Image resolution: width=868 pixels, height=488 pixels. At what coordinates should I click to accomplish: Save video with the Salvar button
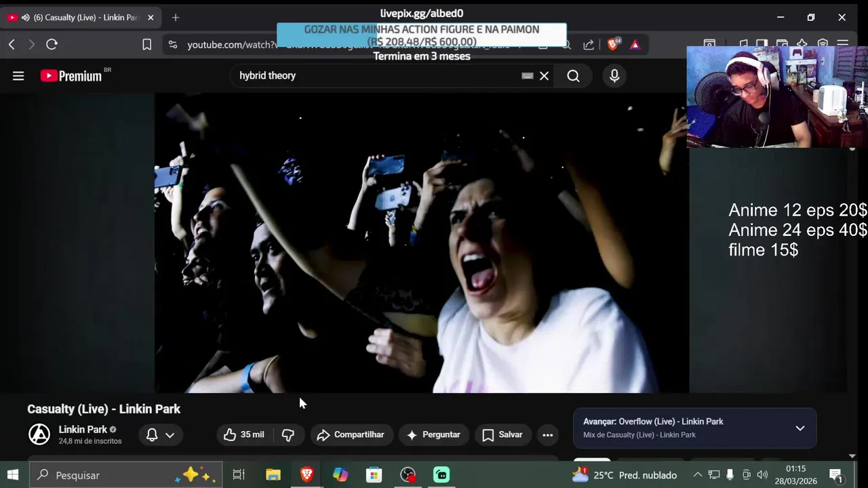click(x=502, y=435)
